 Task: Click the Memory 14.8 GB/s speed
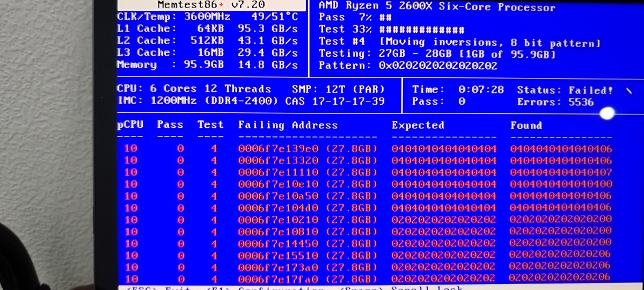click(267, 65)
